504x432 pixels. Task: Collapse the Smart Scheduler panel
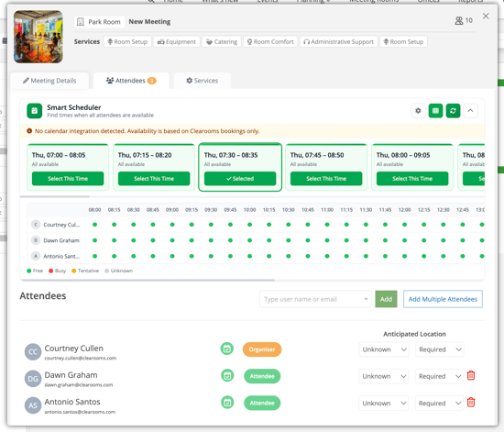[470, 111]
